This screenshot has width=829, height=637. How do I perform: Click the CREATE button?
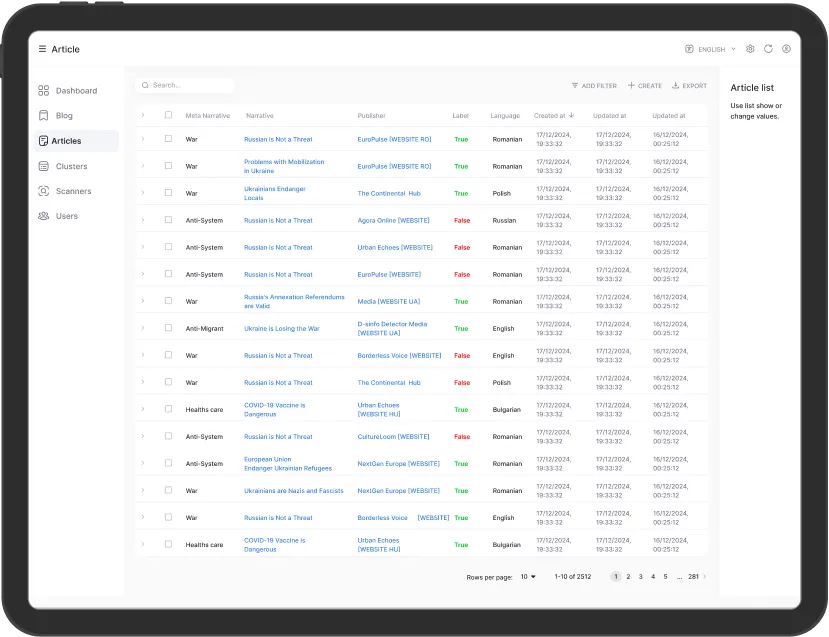point(644,86)
